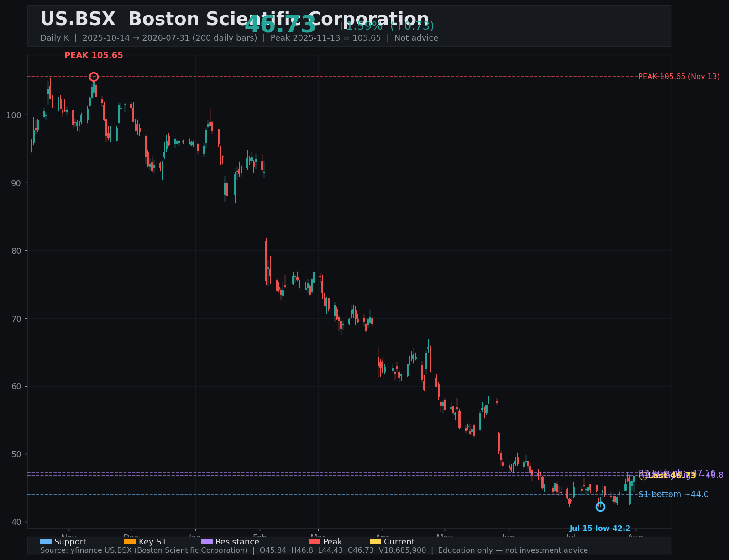Click the 'US.BSX' ticker in the title

78,20
